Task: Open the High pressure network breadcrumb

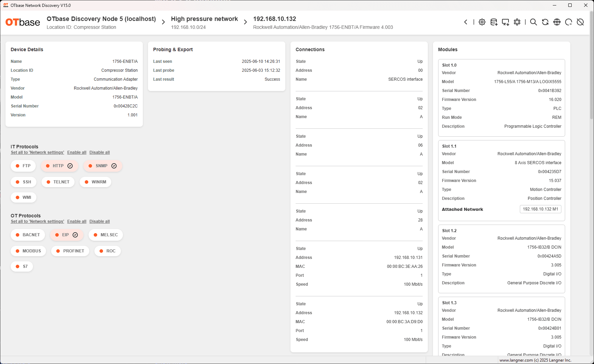Action: (x=204, y=19)
